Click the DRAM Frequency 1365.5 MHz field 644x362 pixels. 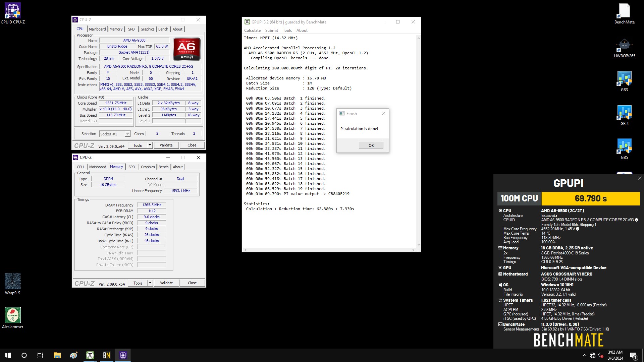point(152,205)
